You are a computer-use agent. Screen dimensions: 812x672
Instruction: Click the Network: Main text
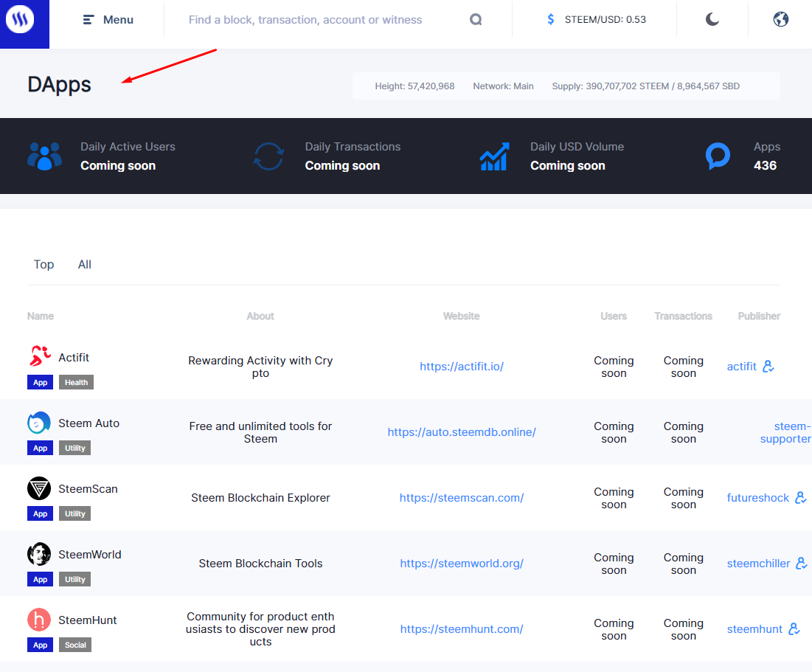[x=504, y=86]
